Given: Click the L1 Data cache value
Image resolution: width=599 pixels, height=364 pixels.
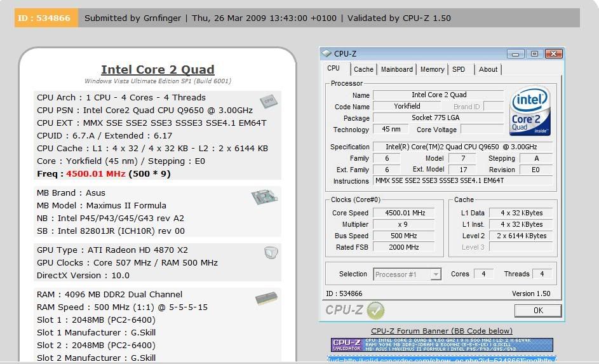Looking at the screenshot, I should tap(521, 213).
